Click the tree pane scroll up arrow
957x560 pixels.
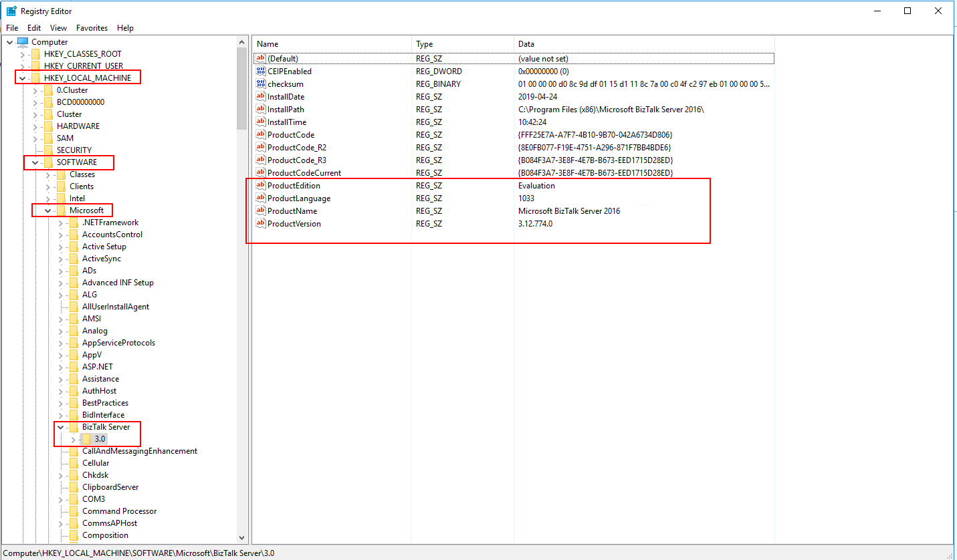pyautogui.click(x=242, y=42)
